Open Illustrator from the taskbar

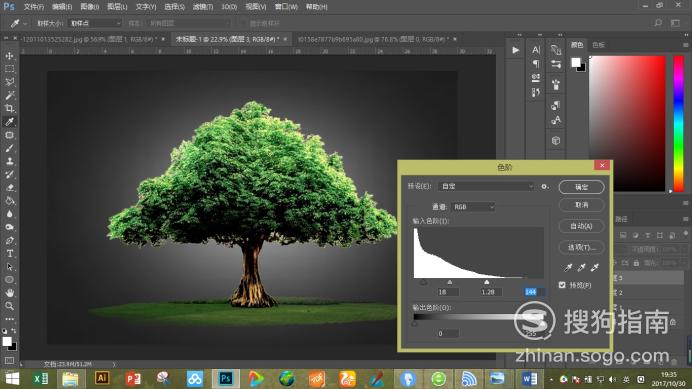pyautogui.click(x=102, y=378)
